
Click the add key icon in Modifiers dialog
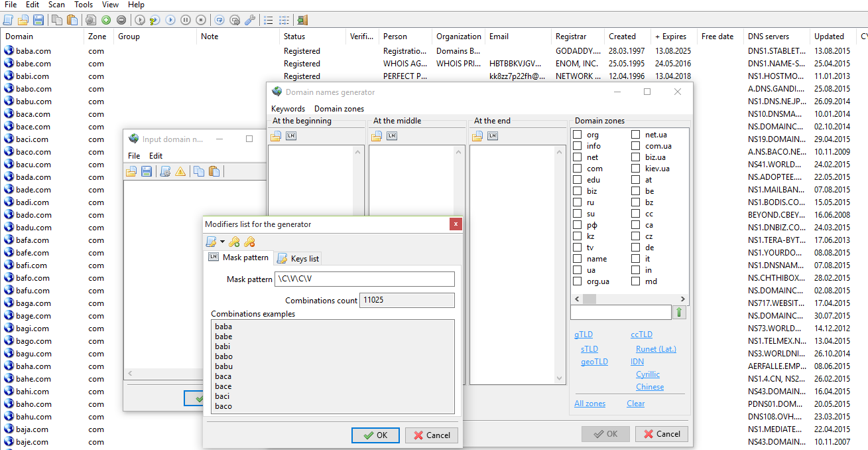tap(235, 242)
